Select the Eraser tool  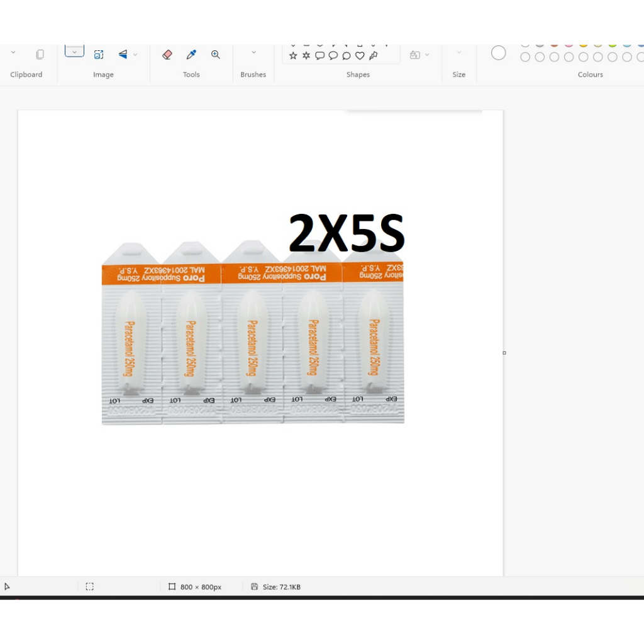(167, 55)
